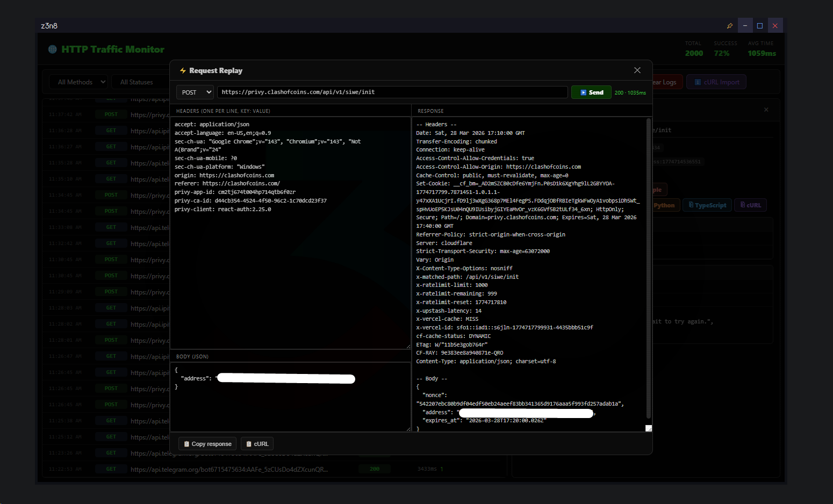The width and height of the screenshot is (833, 504).
Task: Open cURL Import in the main window
Action: [716, 82]
